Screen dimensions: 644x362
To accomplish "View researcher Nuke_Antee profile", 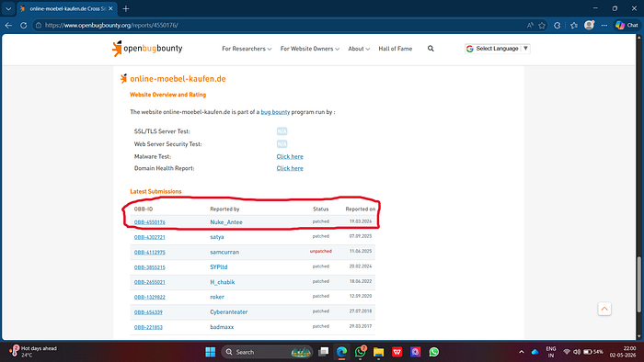I will click(x=226, y=222).
